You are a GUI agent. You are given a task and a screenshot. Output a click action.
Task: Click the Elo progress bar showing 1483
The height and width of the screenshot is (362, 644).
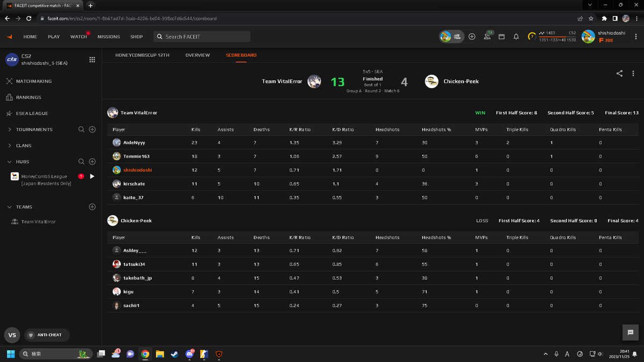[x=557, y=36]
